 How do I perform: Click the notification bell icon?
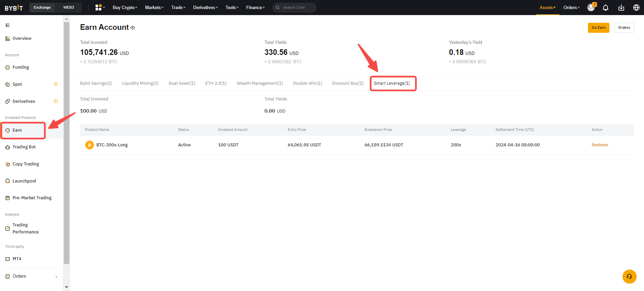pyautogui.click(x=605, y=8)
